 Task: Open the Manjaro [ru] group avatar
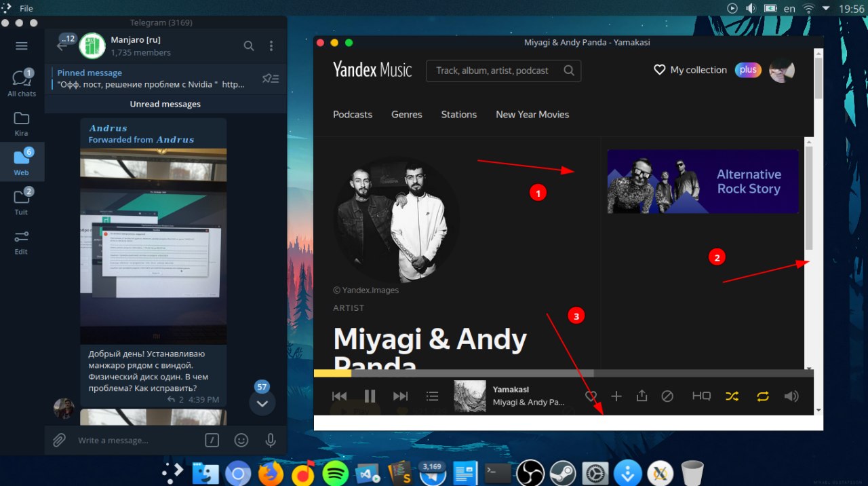coord(92,46)
